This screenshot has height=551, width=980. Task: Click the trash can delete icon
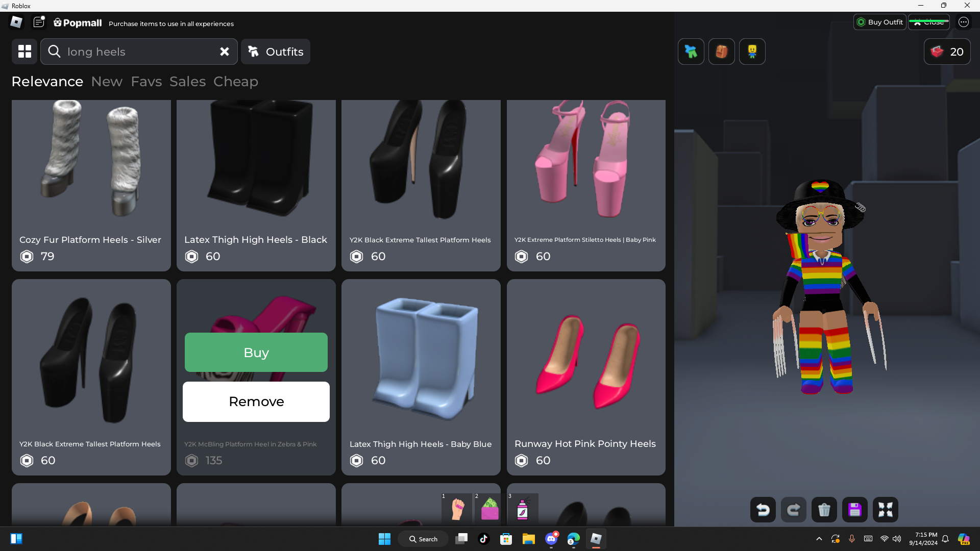pos(824,510)
